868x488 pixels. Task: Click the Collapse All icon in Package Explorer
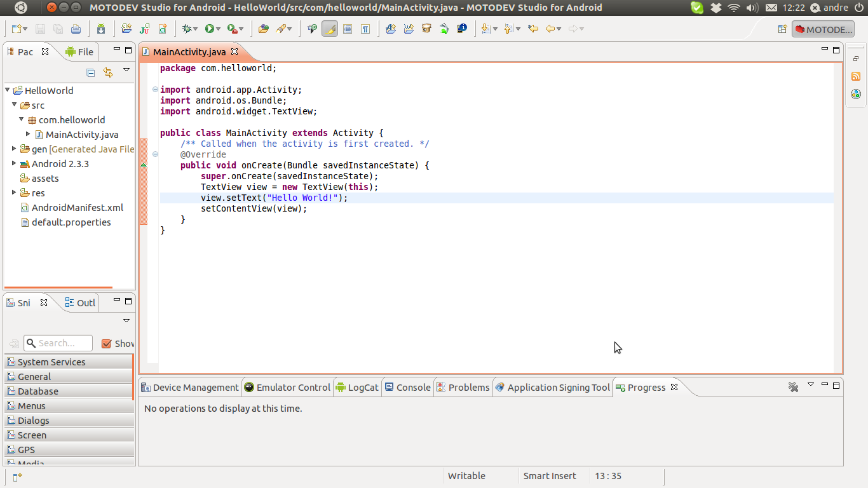click(91, 72)
